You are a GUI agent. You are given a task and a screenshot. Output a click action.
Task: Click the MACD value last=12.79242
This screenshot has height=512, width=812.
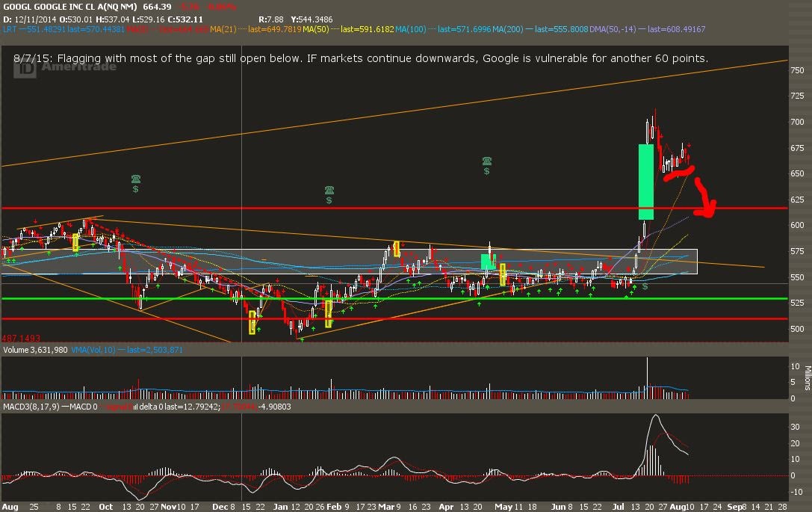tap(191, 407)
